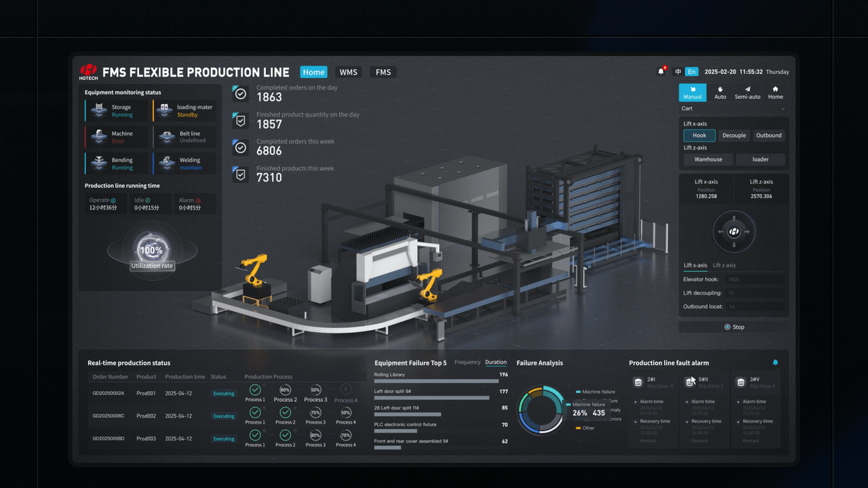Screen dimensions: 868x488
Task: Click the 100% Utilization rate gauge
Action: pyautogui.click(x=151, y=251)
